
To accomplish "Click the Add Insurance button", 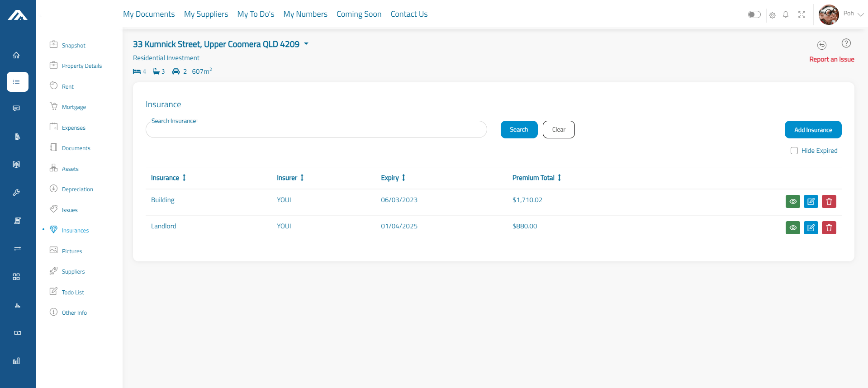I will [813, 130].
